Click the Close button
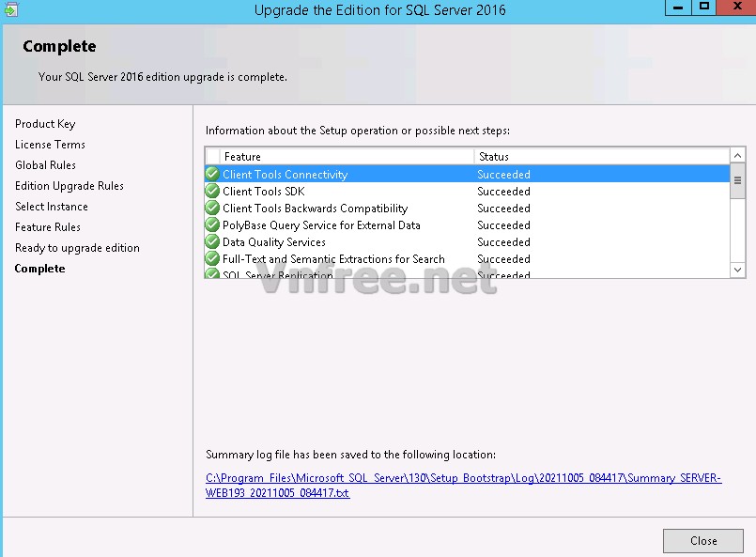Image resolution: width=756 pixels, height=557 pixels. point(703,541)
